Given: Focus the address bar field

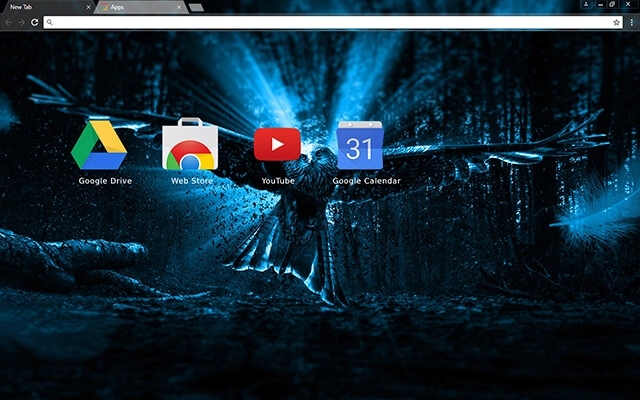Looking at the screenshot, I should click(x=333, y=22).
